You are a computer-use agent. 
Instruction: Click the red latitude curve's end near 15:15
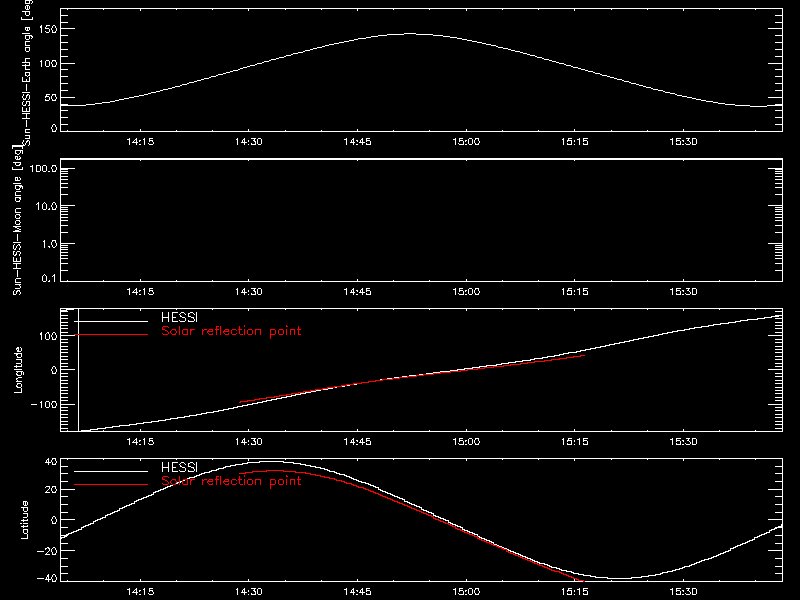582,581
